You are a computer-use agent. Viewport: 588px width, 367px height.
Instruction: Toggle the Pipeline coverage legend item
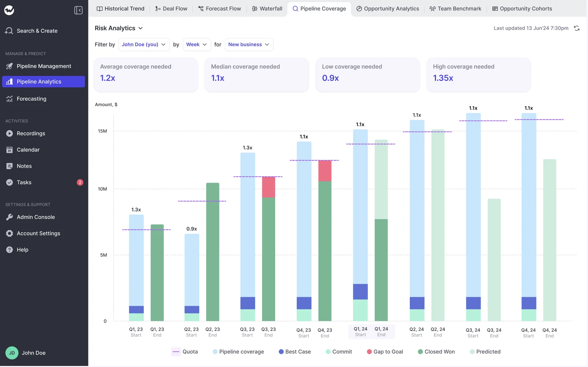pos(238,352)
